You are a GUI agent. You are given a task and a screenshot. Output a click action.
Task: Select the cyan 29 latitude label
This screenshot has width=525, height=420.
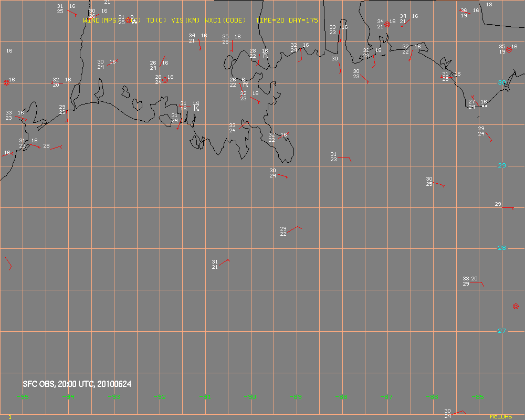[502, 165]
